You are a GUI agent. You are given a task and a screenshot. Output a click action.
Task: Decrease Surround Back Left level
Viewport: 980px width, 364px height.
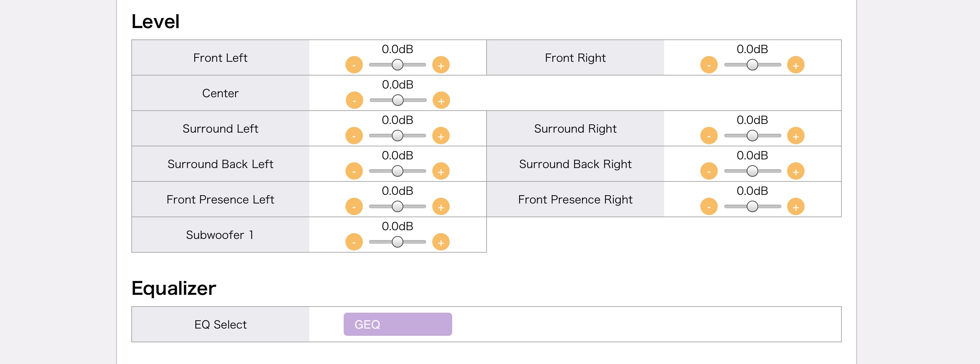[354, 171]
